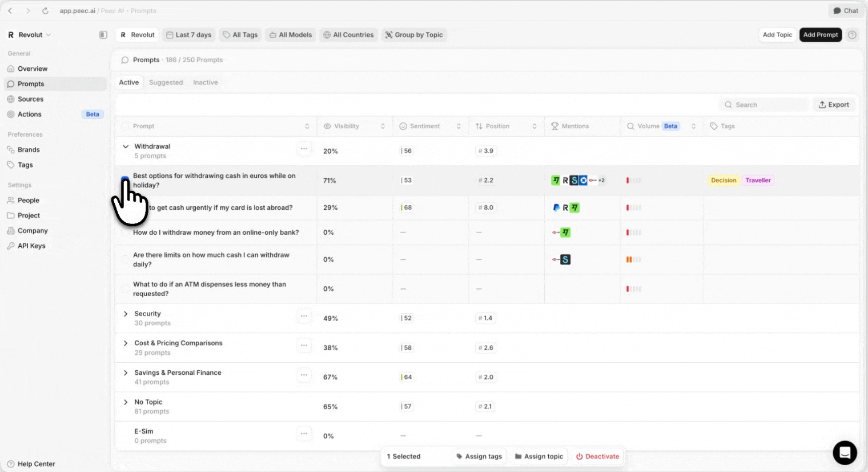This screenshot has height=472, width=868.
Task: Open Help Center in the sidebar
Action: (x=36, y=464)
